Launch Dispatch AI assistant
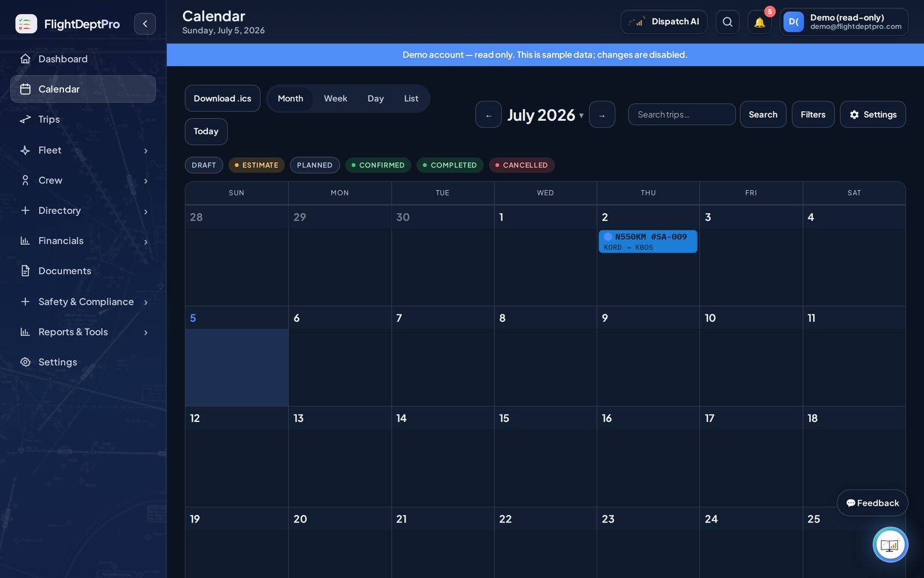 (664, 22)
